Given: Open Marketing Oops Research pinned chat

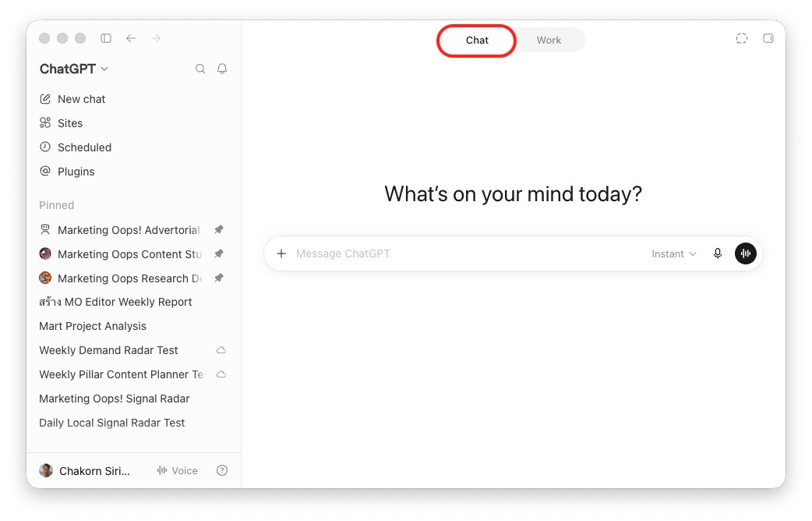Looking at the screenshot, I should [130, 278].
